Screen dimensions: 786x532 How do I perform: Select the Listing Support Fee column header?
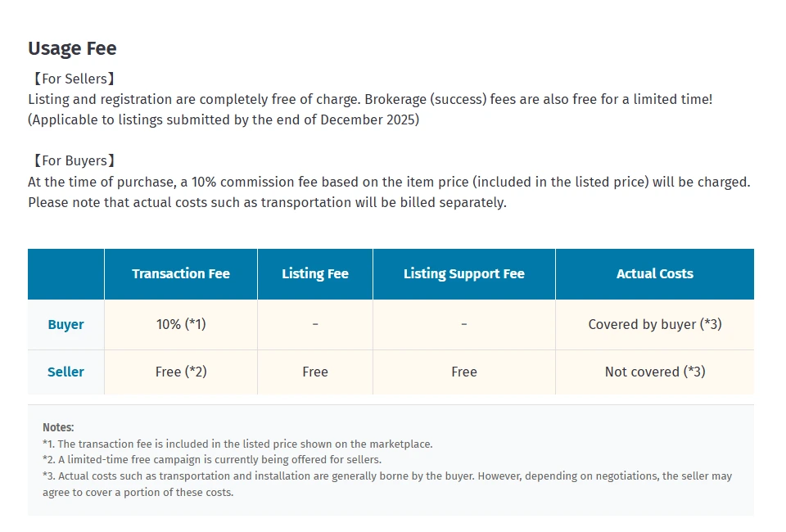tap(463, 274)
